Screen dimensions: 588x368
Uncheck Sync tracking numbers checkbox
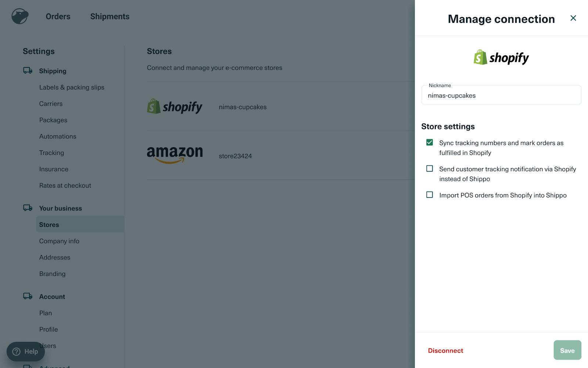coord(429,142)
